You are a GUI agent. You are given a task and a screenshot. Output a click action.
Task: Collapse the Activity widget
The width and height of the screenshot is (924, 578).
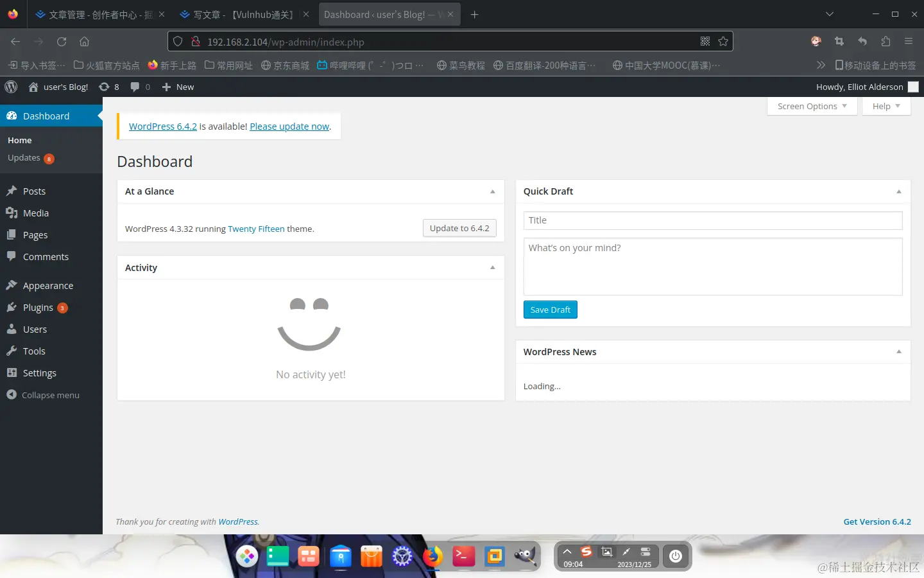click(x=493, y=268)
